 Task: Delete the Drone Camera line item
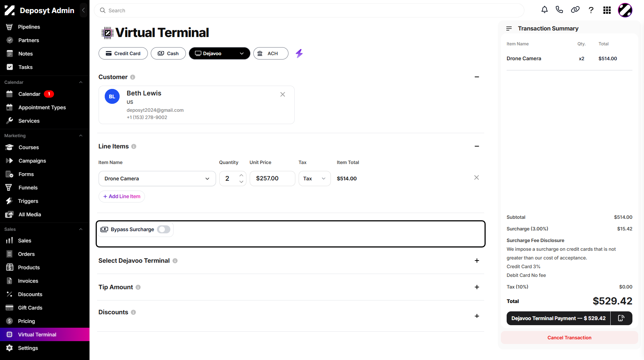click(477, 177)
